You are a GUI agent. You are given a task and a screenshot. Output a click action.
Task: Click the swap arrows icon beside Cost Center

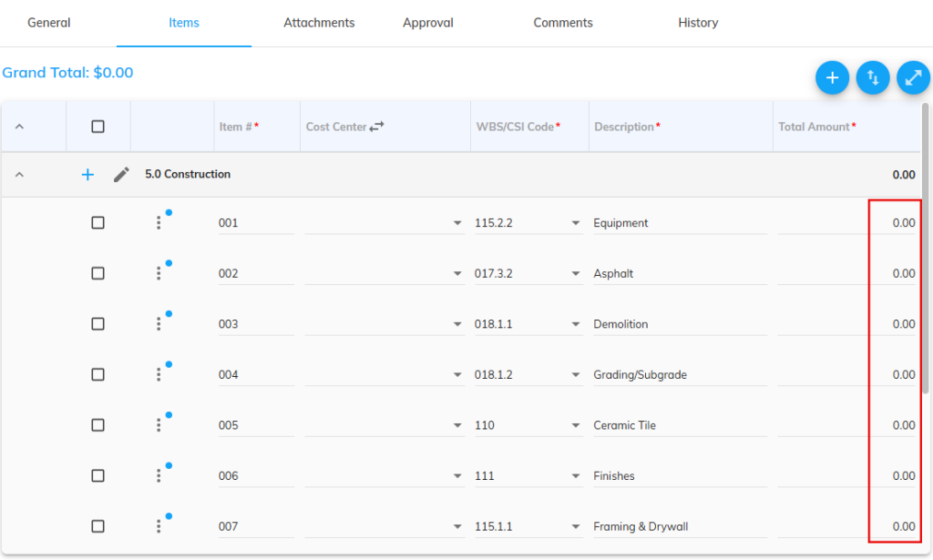(376, 126)
